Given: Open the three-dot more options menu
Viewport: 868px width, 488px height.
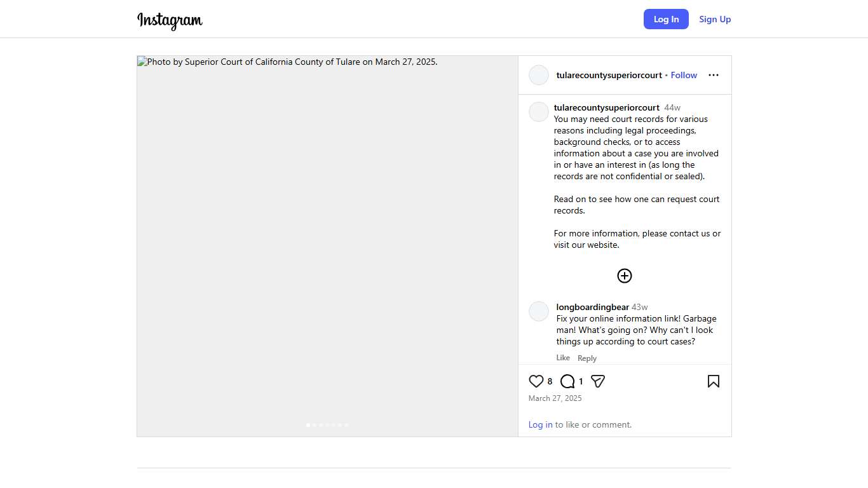Looking at the screenshot, I should [x=713, y=75].
